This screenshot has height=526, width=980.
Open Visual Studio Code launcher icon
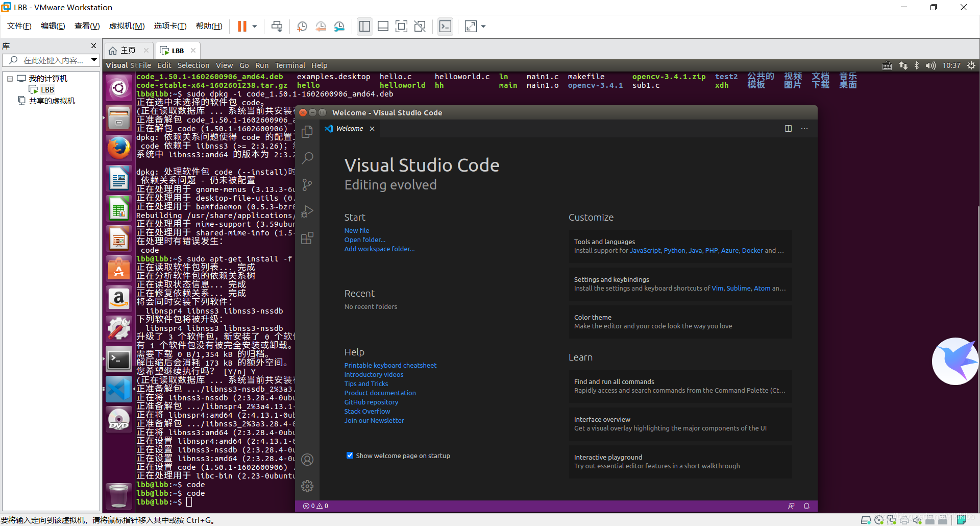[119, 390]
